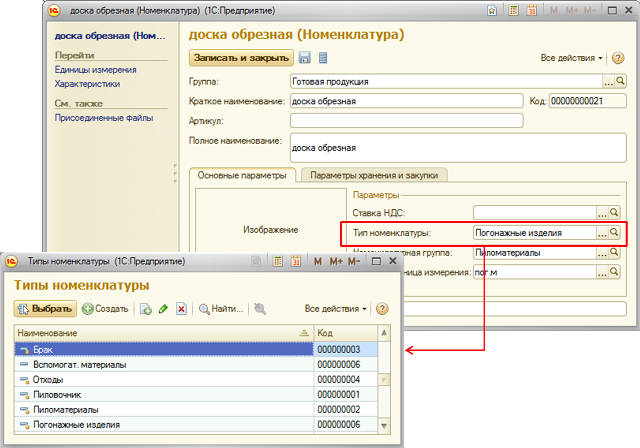Click the copy item icon in Типы номенклатуры toolbar

(x=146, y=309)
